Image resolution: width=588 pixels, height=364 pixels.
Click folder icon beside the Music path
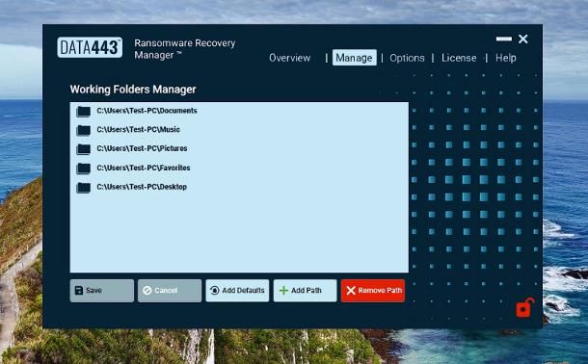pyautogui.click(x=83, y=130)
